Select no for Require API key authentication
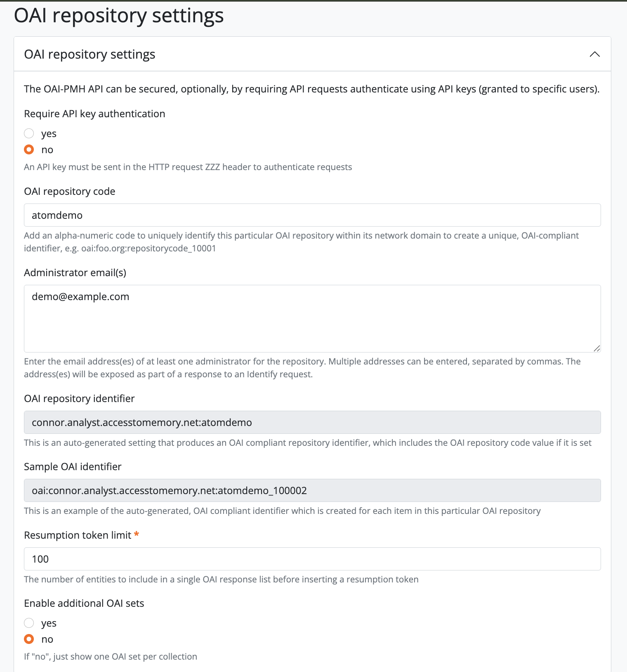The height and width of the screenshot is (672, 627). pos(29,149)
